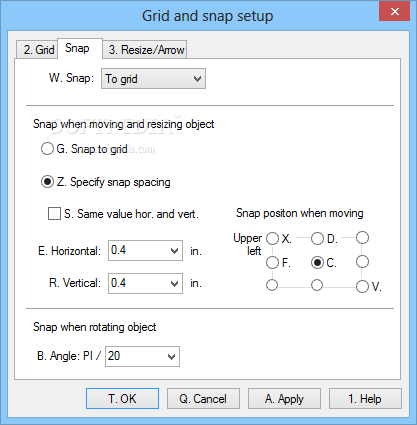The height and width of the screenshot is (425, 417).
Task: Select the X. upper left snap position
Action: 272,239
